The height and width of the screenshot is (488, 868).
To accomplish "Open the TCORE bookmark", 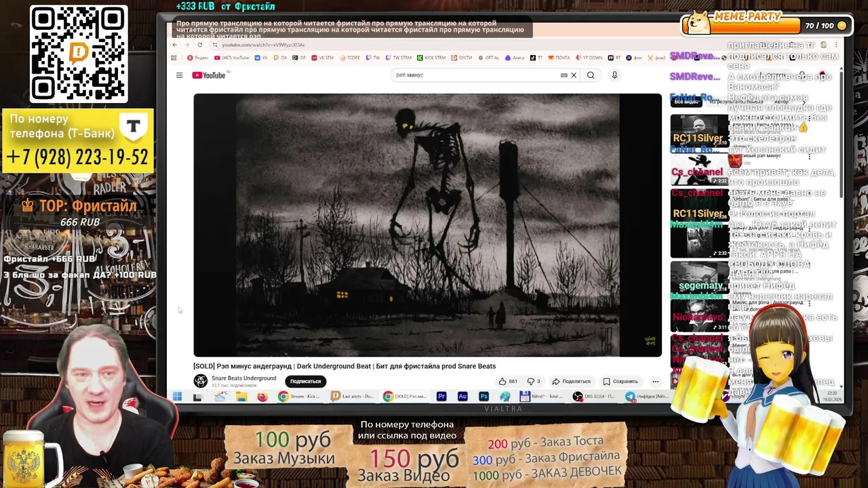I will 349,58.
